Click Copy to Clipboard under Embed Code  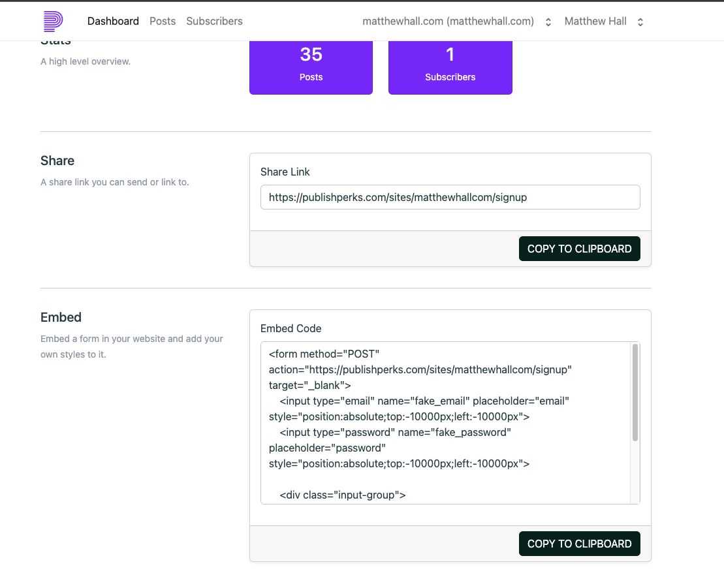(579, 543)
